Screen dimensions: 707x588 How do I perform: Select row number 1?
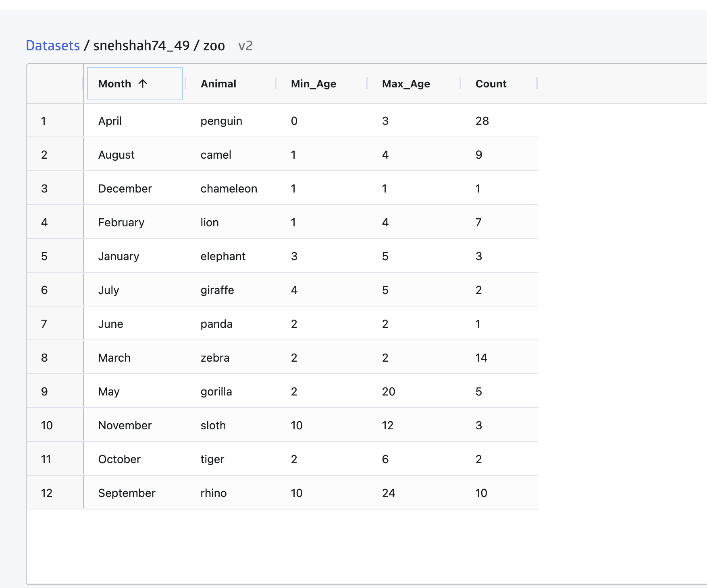[x=44, y=121]
